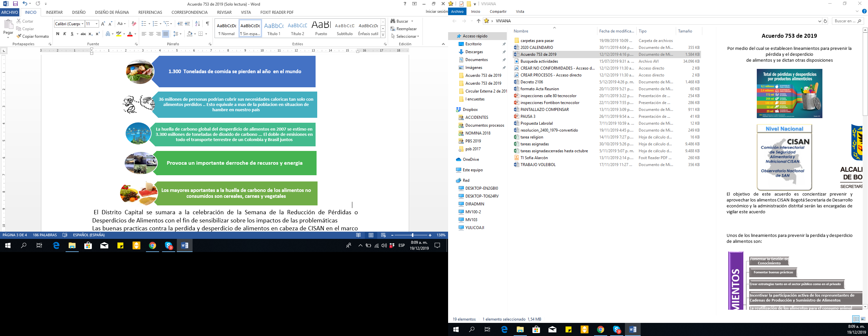Open the INSERTAR ribbon tab

[x=54, y=12]
